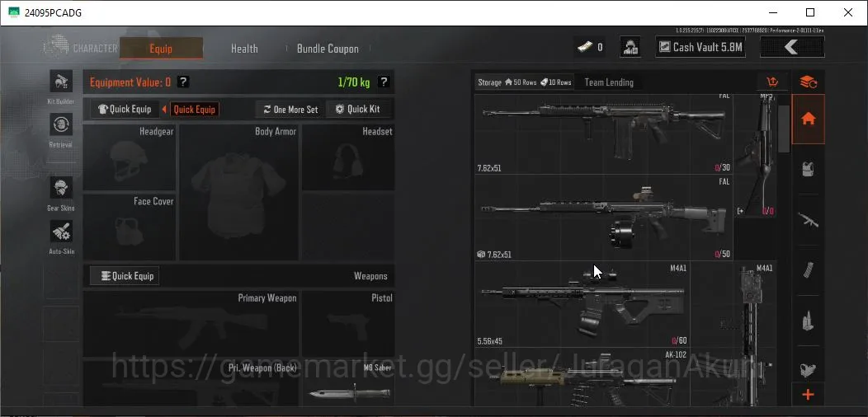
Task: Select the AK-102 rifle in storage
Action: [x=583, y=377]
